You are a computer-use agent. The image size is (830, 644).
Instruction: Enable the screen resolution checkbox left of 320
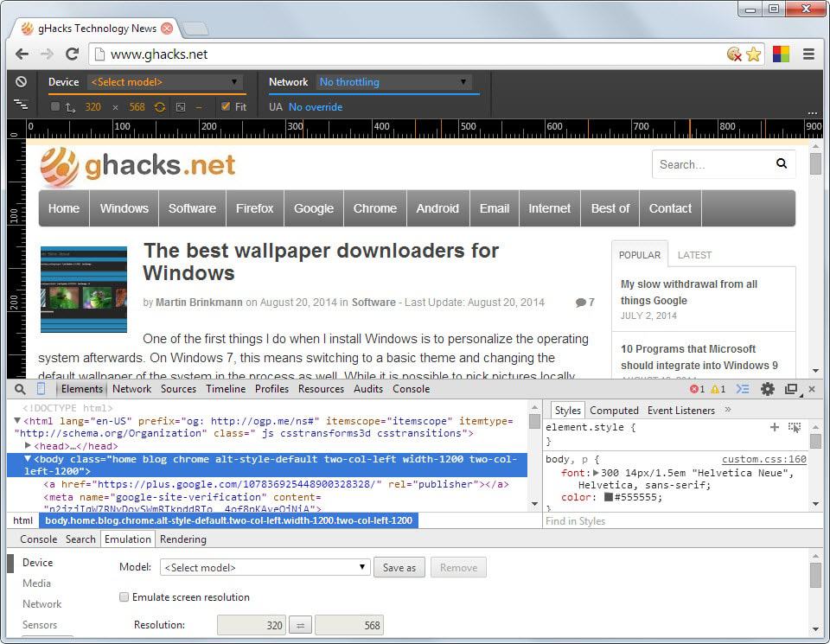tap(55, 107)
